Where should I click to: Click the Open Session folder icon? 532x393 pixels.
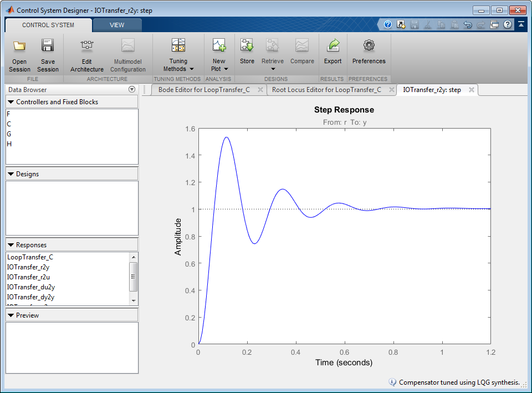pyautogui.click(x=19, y=45)
